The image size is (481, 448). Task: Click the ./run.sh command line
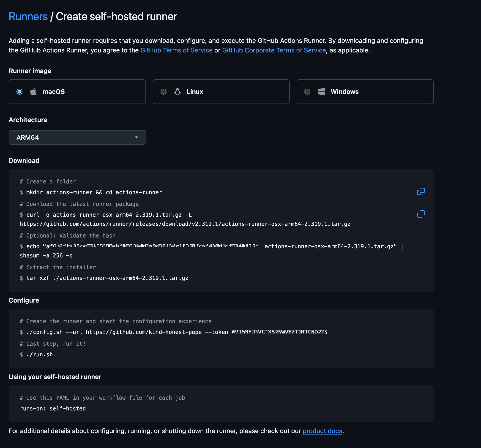click(39, 354)
